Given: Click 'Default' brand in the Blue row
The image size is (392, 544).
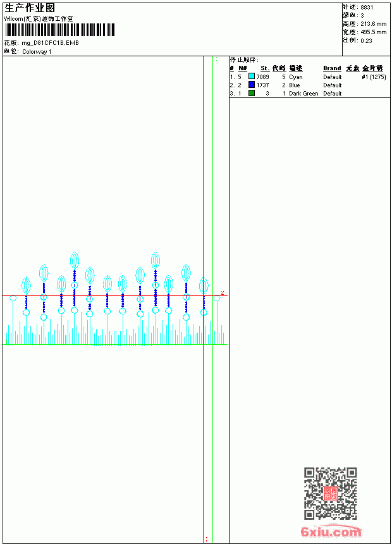Looking at the screenshot, I should pyautogui.click(x=333, y=85).
